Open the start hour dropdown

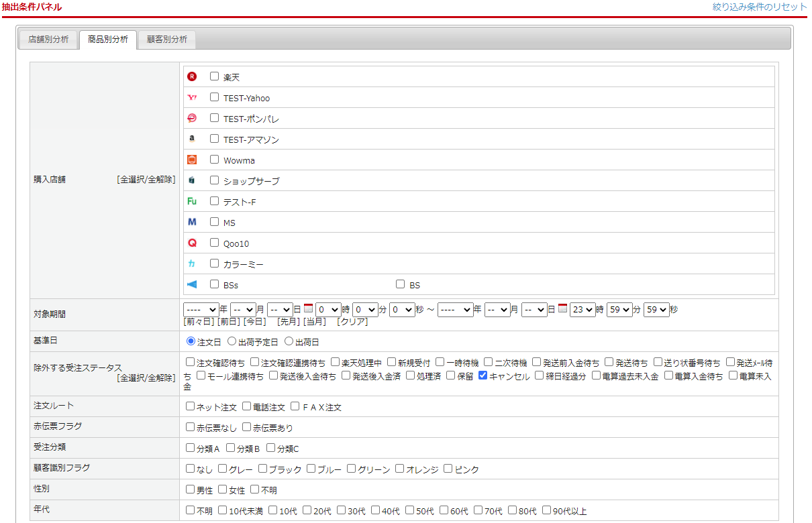[328, 310]
